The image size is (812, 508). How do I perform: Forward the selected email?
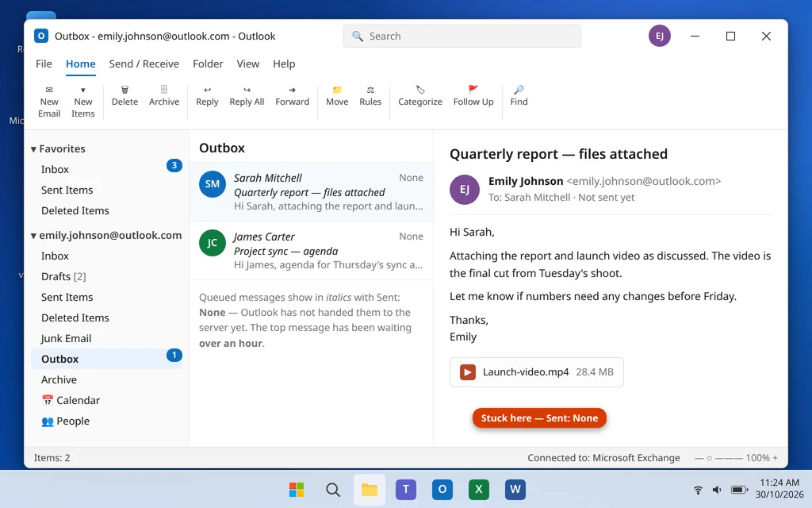[292, 96]
